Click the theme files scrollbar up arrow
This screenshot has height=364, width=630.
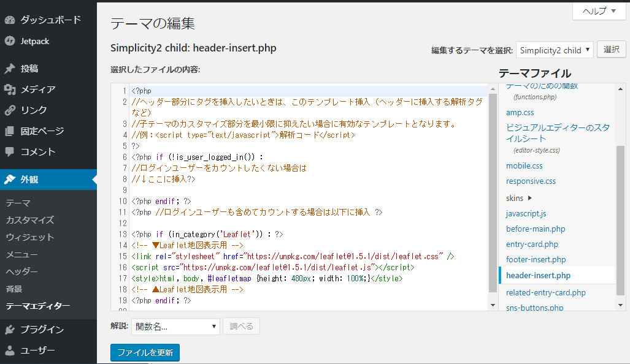pos(620,89)
